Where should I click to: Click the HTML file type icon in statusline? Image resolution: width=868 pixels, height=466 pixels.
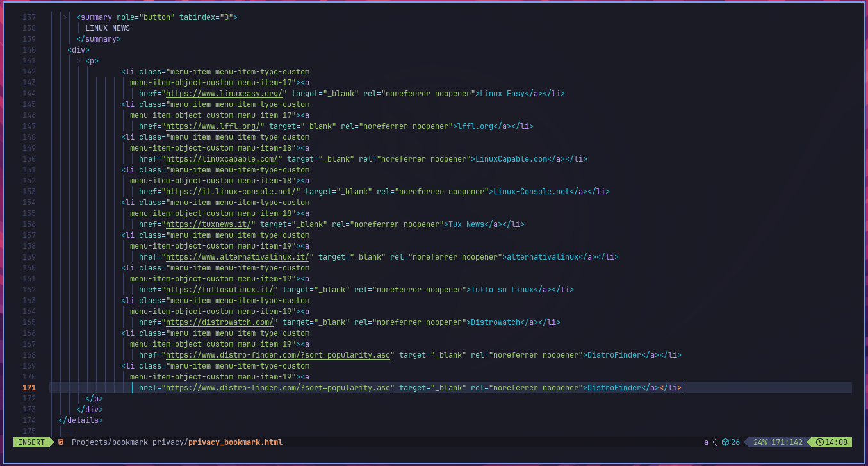click(61, 442)
